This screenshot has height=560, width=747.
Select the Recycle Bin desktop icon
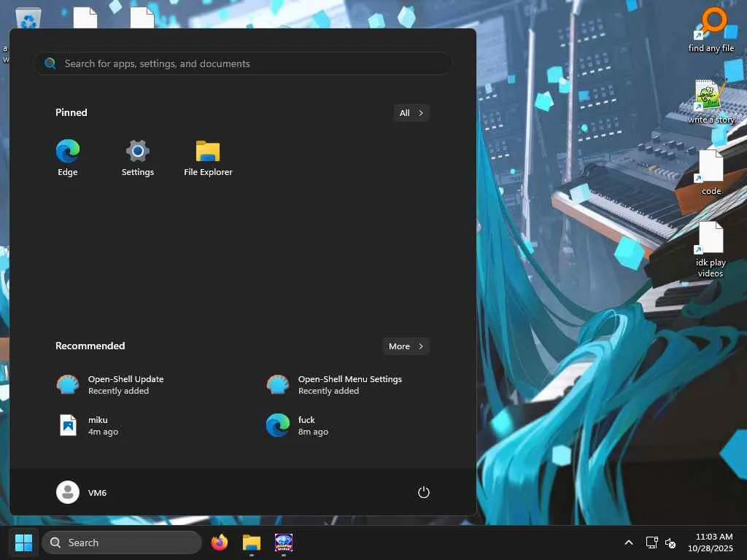tap(28, 19)
